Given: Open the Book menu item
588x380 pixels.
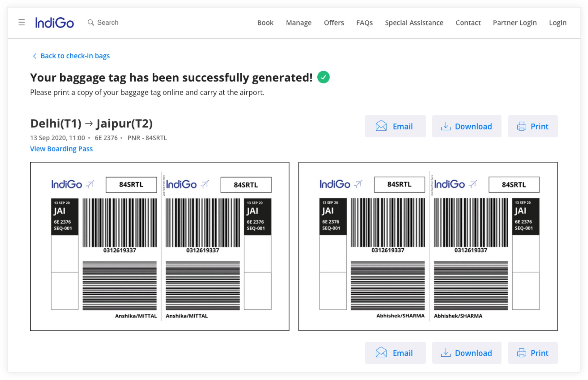Looking at the screenshot, I should pyautogui.click(x=265, y=23).
